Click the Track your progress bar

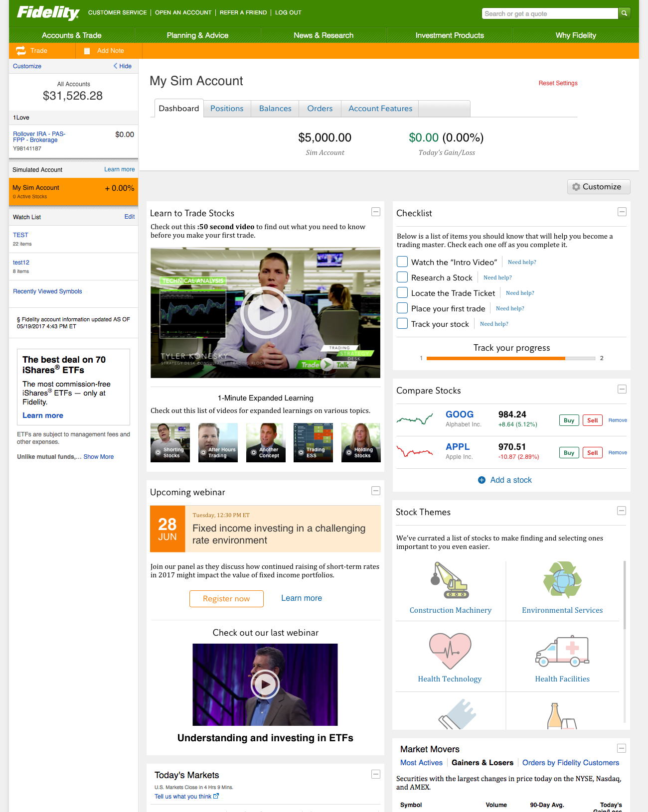point(511,358)
